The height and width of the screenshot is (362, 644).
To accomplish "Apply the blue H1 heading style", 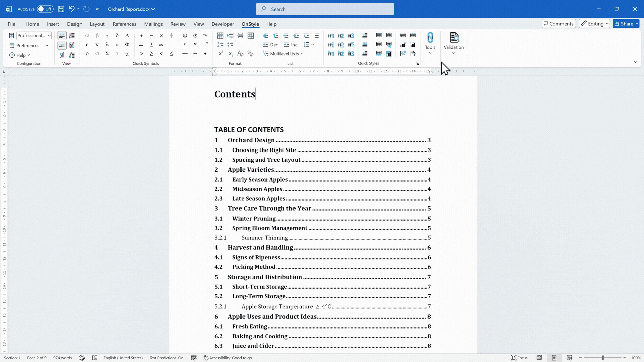I will pos(331,36).
